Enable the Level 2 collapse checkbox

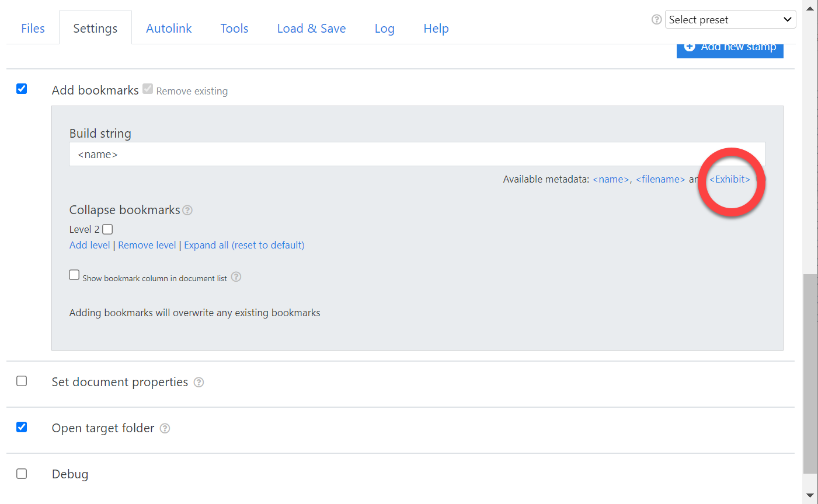(x=107, y=229)
